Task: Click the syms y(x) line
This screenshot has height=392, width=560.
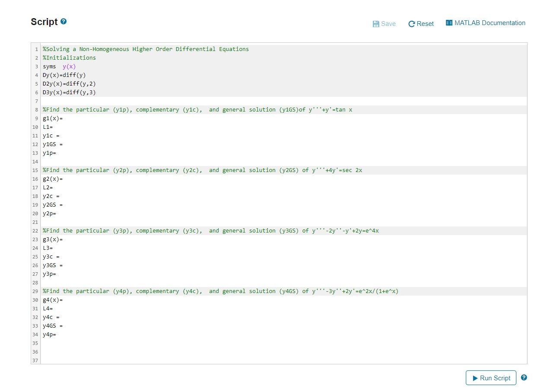Action: click(x=284, y=67)
